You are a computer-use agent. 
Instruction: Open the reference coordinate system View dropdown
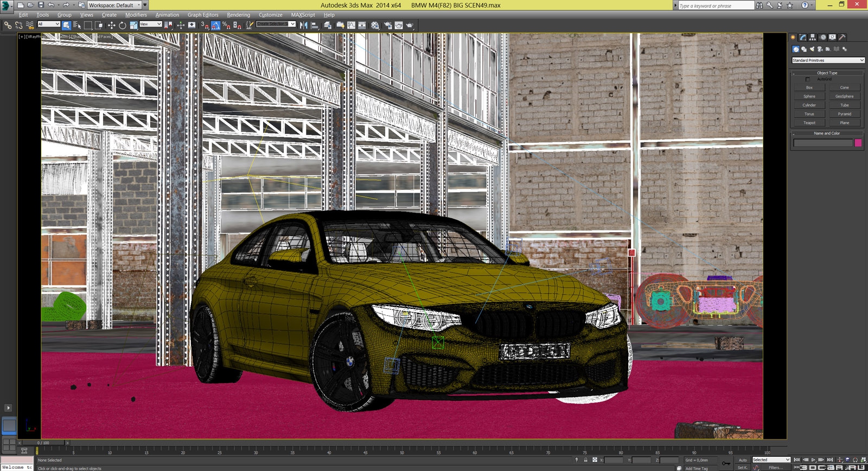(150, 24)
